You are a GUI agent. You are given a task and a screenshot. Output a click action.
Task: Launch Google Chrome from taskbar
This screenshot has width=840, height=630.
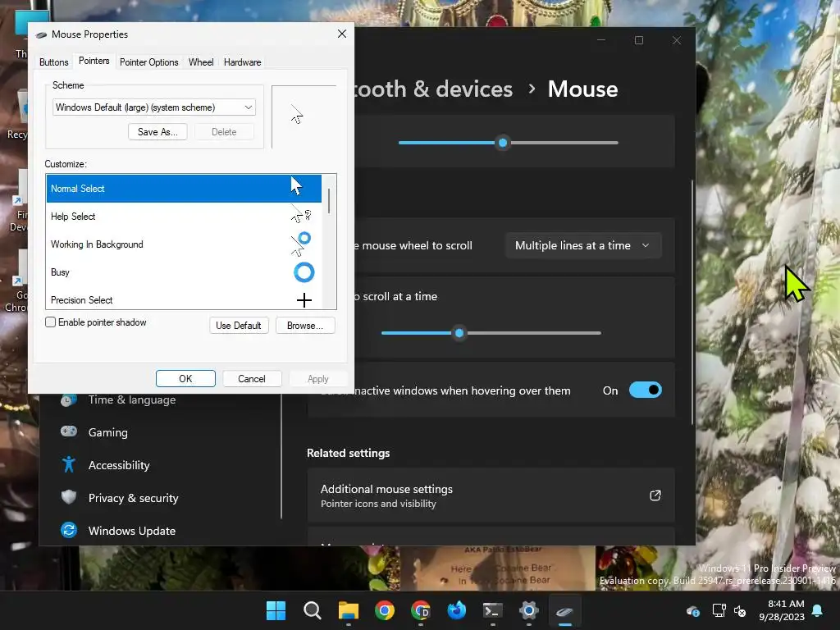[384, 610]
